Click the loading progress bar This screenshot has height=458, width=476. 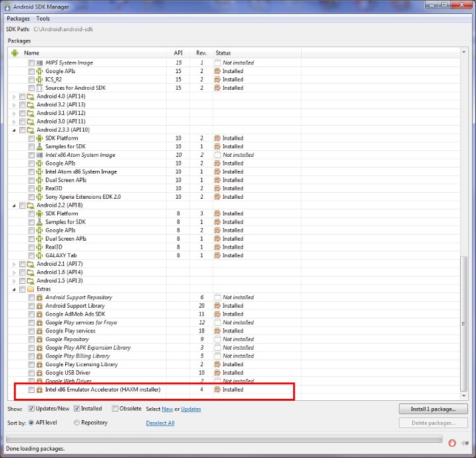click(x=224, y=439)
